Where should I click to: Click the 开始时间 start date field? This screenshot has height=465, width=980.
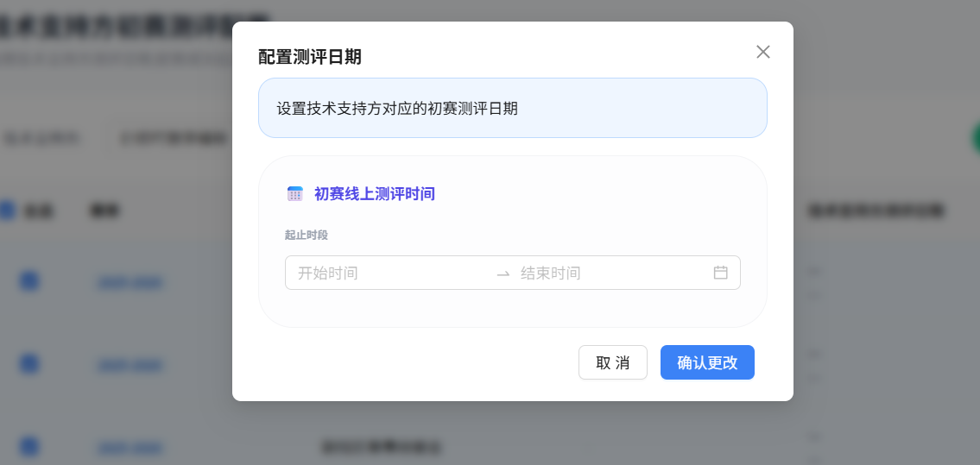[393, 273]
